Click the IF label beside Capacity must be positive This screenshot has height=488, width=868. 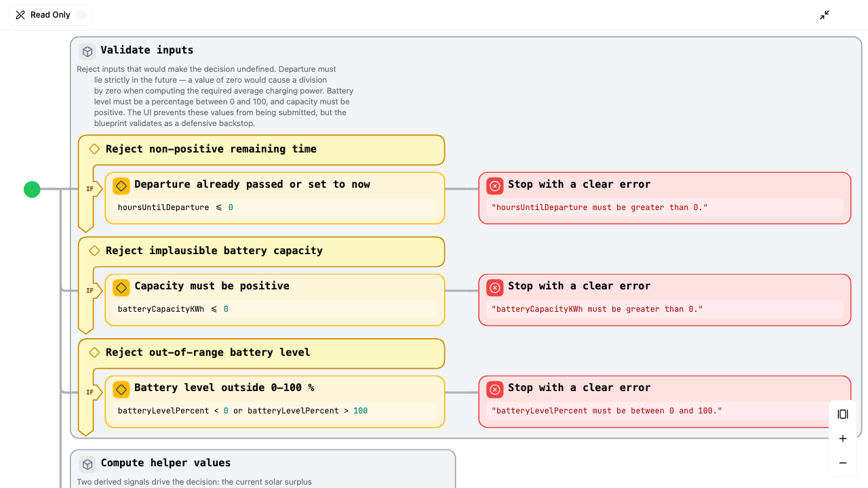pyautogui.click(x=90, y=291)
